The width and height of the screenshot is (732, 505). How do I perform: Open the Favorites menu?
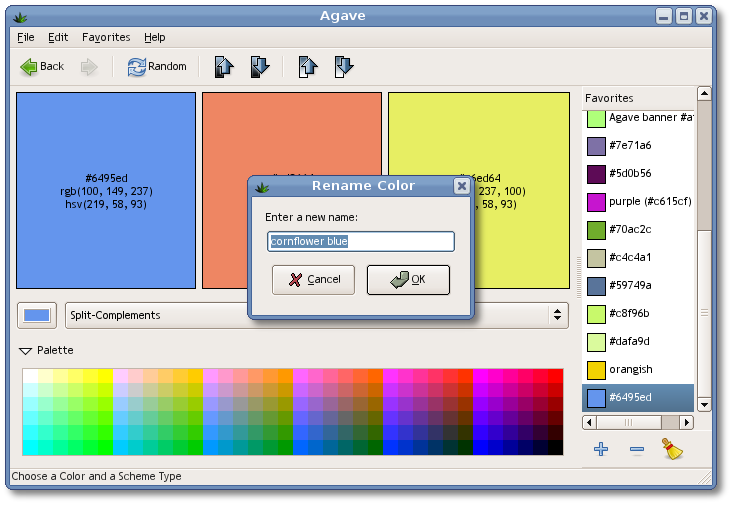(x=106, y=37)
